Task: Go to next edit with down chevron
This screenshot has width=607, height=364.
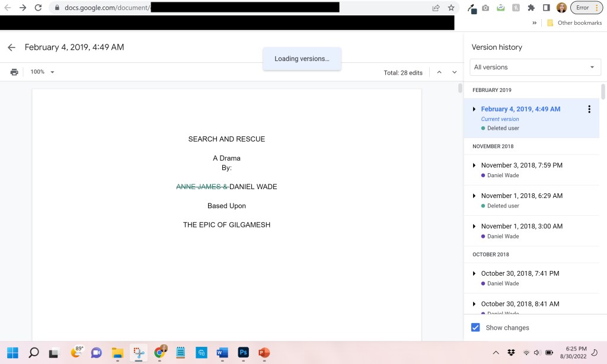Action: [455, 72]
